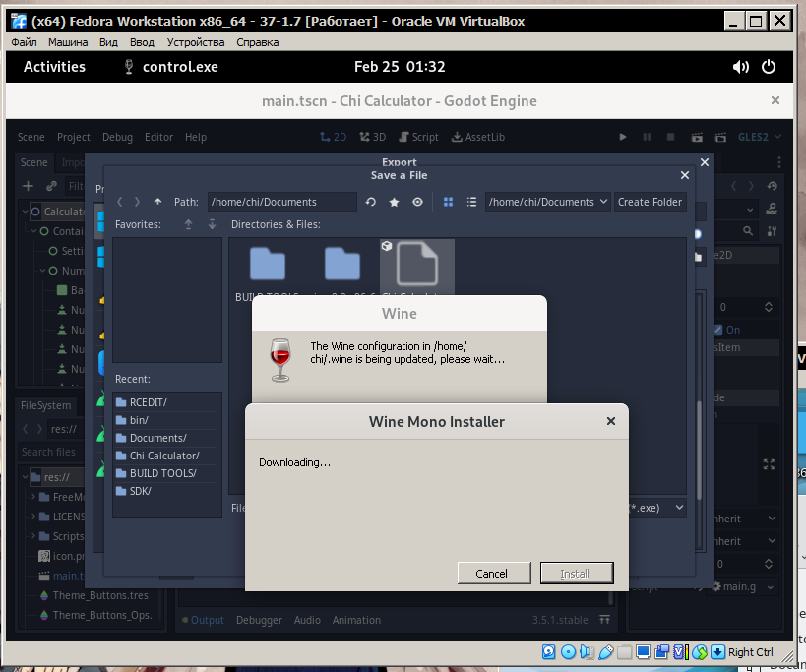Viewport: 806px width, 672px height.
Task: Go back in Save a File dialog
Action: pos(119,202)
